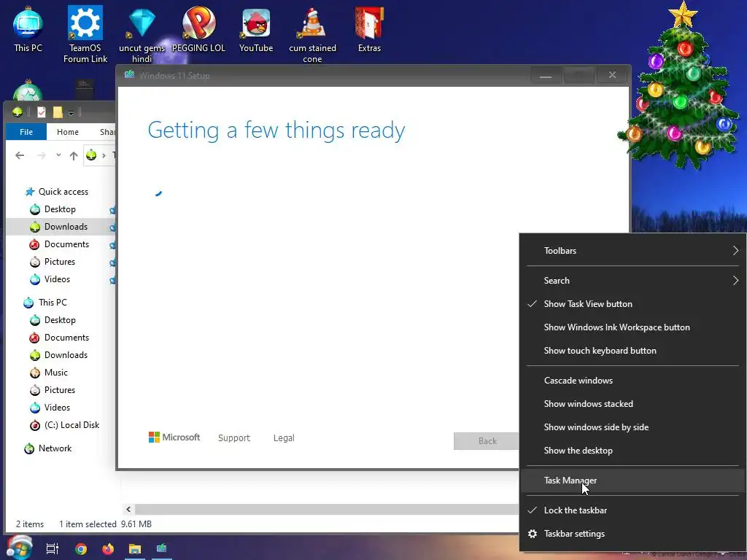Click the address bar path chevron
The height and width of the screenshot is (560, 747).
tap(104, 155)
